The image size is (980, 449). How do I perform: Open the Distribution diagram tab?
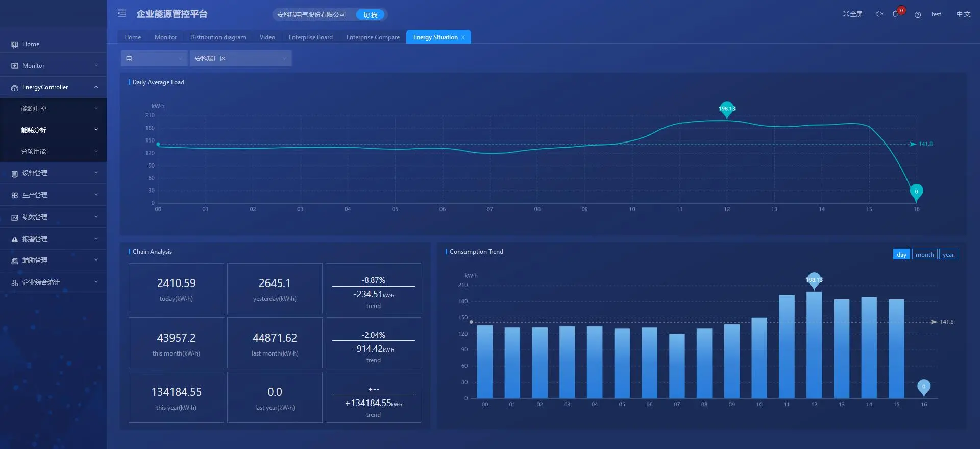(x=218, y=37)
